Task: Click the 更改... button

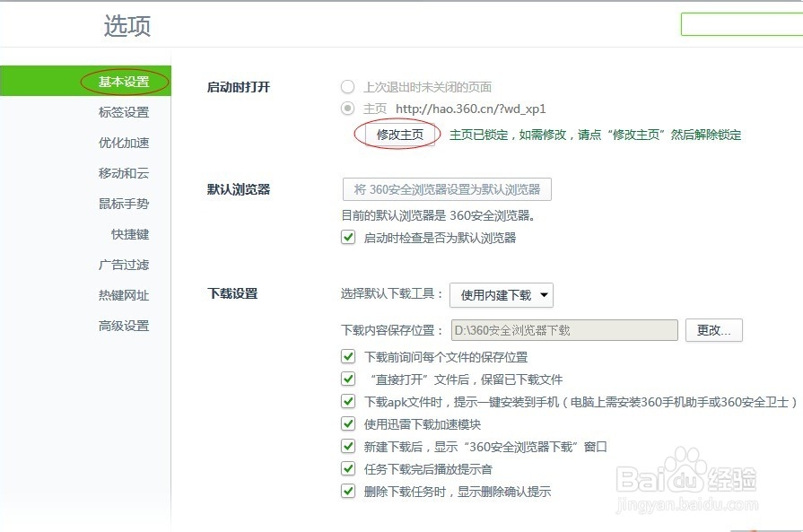Action: coord(714,330)
